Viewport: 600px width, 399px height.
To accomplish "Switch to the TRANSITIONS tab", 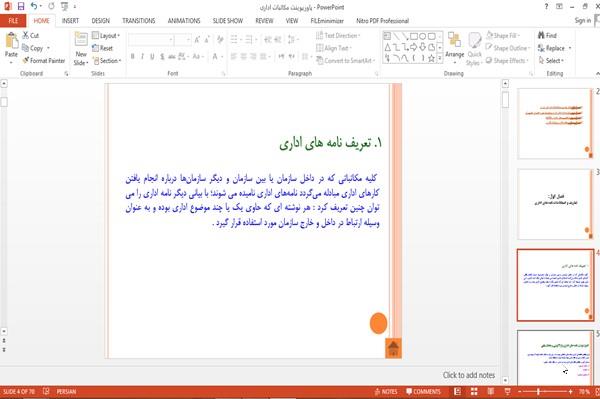I will coord(139,21).
